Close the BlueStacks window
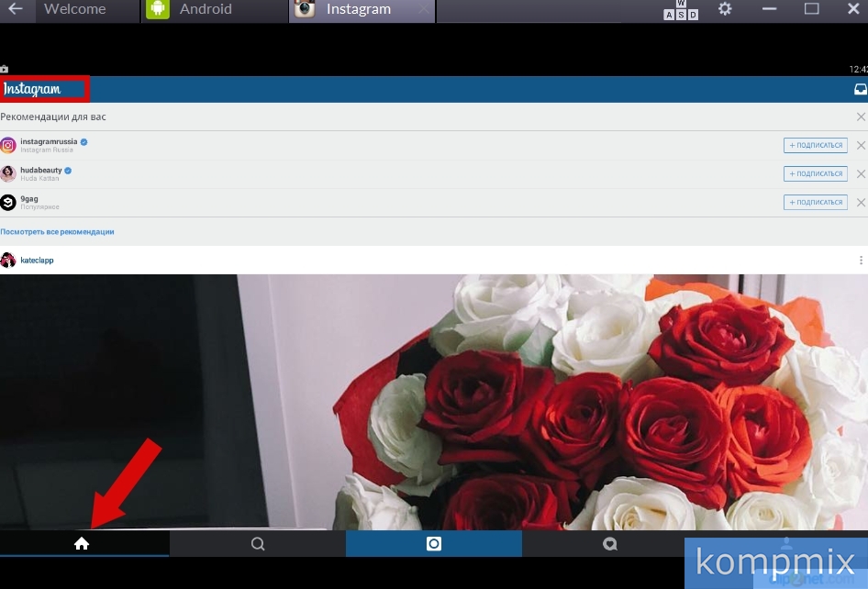 pos(853,9)
